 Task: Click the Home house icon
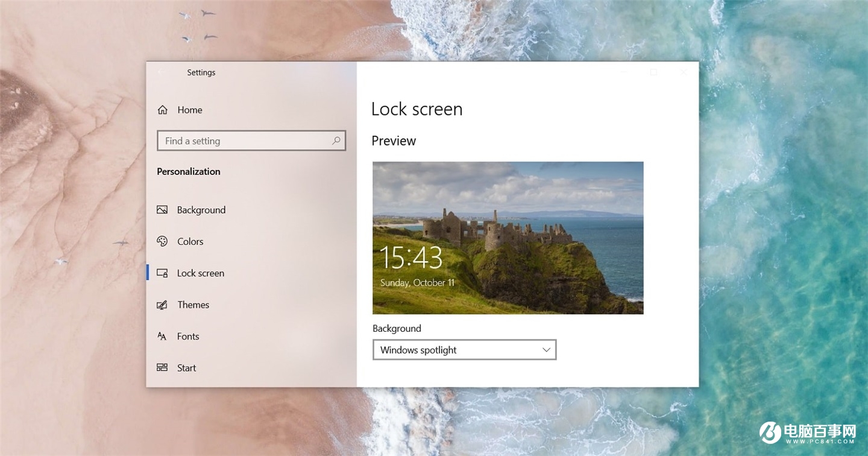click(x=162, y=109)
